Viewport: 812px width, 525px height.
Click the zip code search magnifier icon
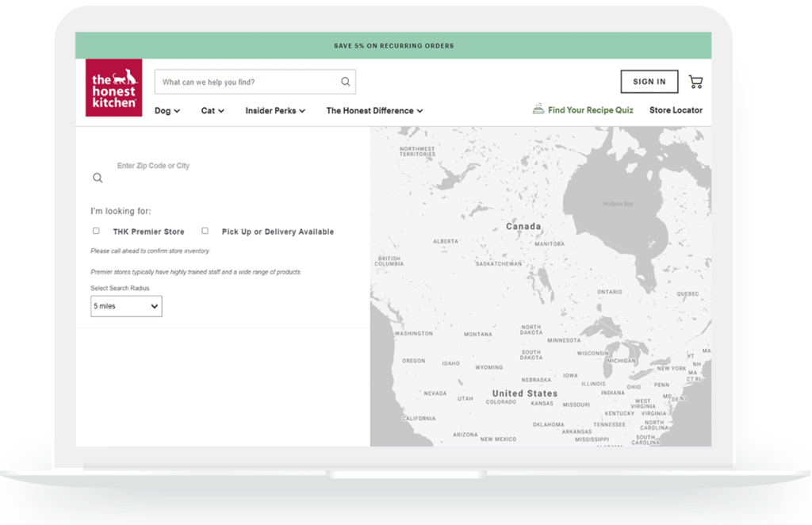pos(98,178)
